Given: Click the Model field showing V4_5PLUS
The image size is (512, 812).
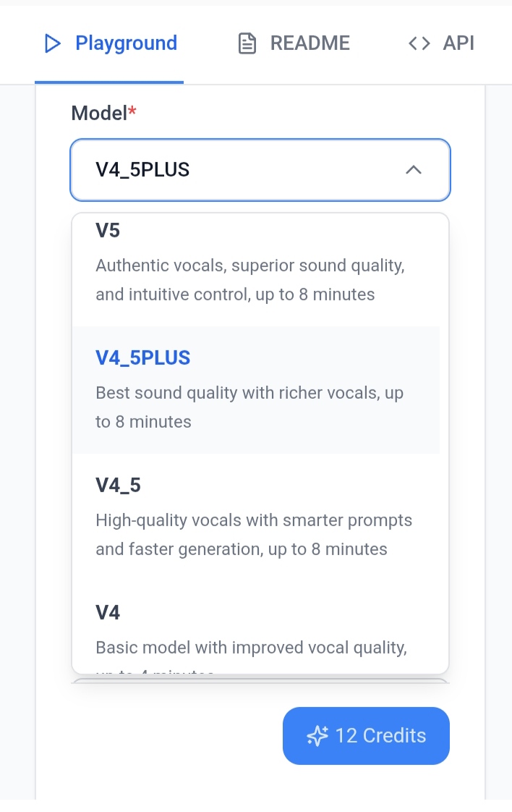Looking at the screenshot, I should click(260, 169).
